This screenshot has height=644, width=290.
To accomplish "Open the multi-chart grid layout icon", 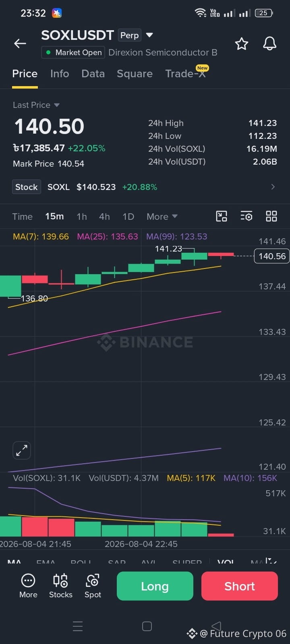I will [271, 216].
